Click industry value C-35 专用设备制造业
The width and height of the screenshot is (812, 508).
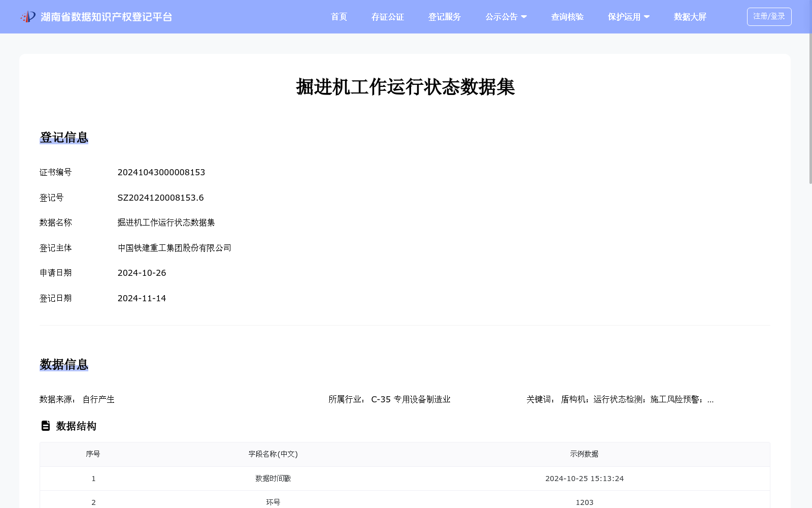[x=411, y=399]
